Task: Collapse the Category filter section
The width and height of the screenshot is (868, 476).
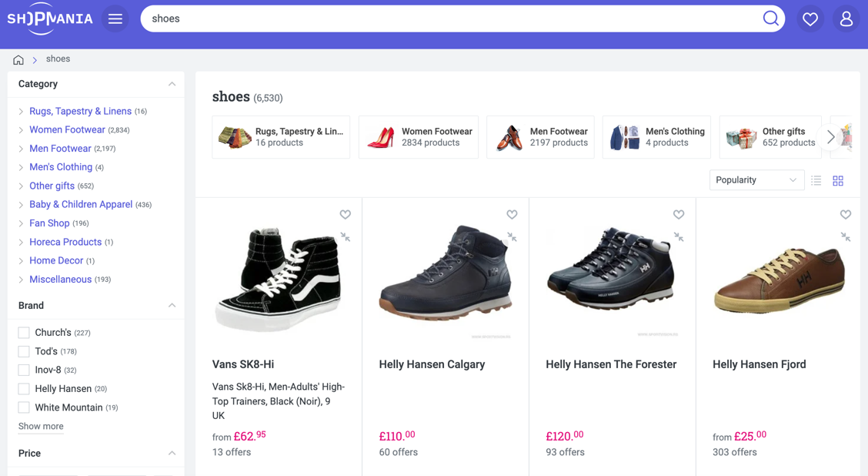Action: 172,83
